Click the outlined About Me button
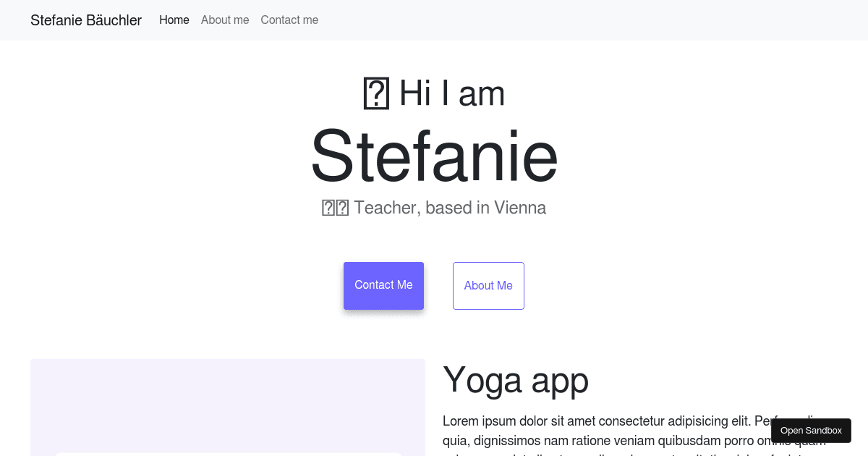Screen dimensions: 868x456 click(488, 285)
